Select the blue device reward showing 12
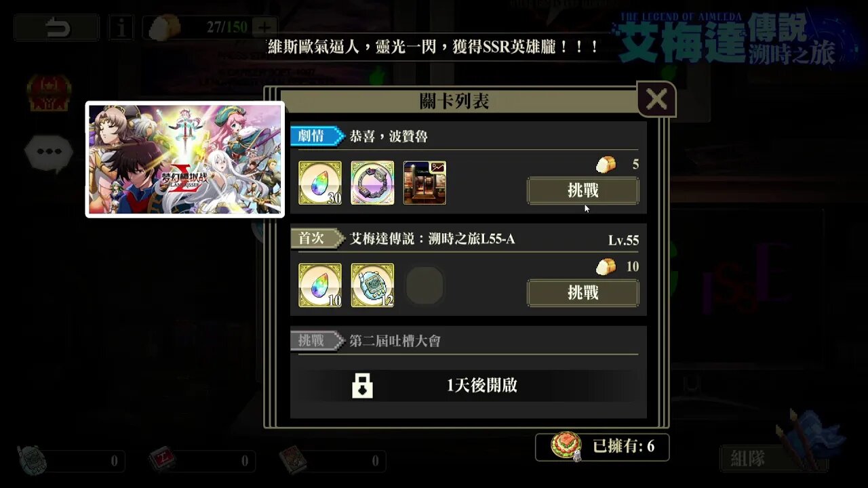 372,285
